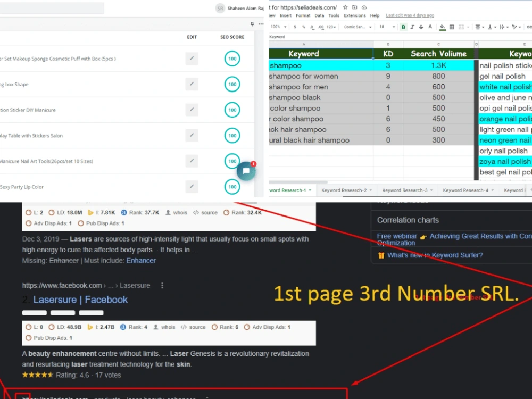Screen dimensions: 532x399
Task: Click the Lasersure | Facebook result title
Action: click(80, 300)
